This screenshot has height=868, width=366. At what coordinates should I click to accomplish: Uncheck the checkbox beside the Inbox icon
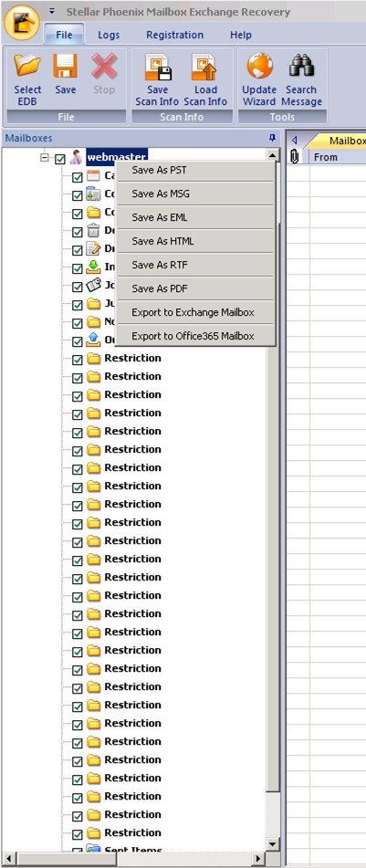pyautogui.click(x=78, y=269)
